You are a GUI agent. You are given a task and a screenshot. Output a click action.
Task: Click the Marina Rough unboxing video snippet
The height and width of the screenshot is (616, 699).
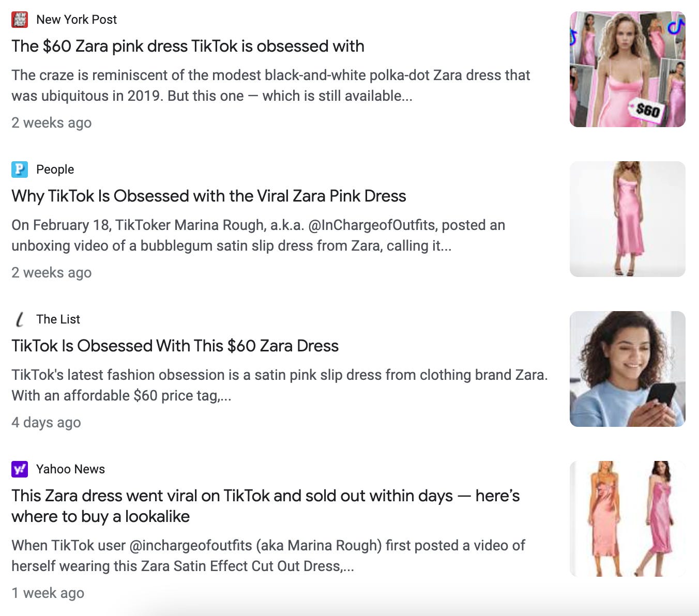point(258,235)
